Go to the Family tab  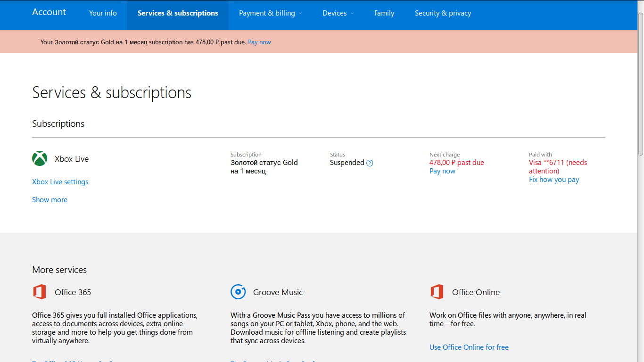point(384,13)
